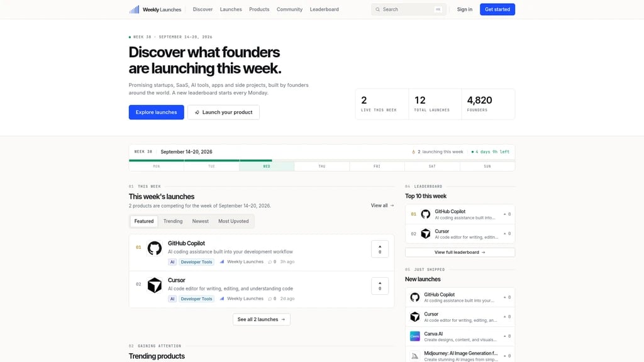Select the Featured tab
Image resolution: width=644 pixels, height=362 pixels.
(144, 221)
